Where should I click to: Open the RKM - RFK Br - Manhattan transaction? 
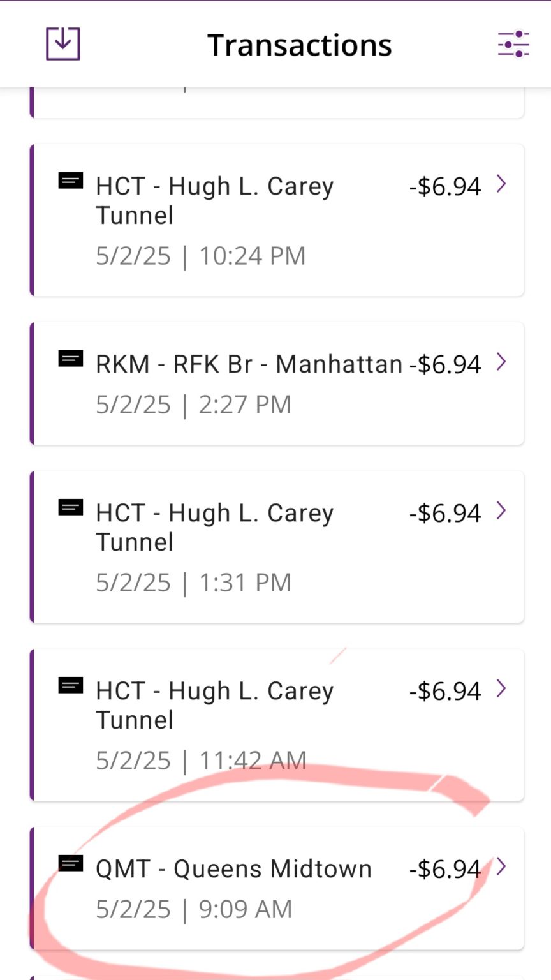277,383
